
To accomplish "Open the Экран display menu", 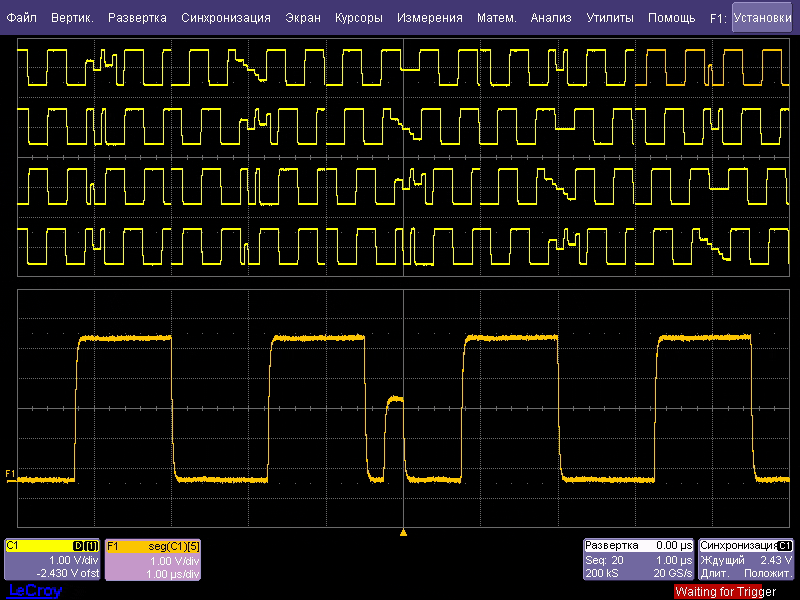I will coord(303,18).
